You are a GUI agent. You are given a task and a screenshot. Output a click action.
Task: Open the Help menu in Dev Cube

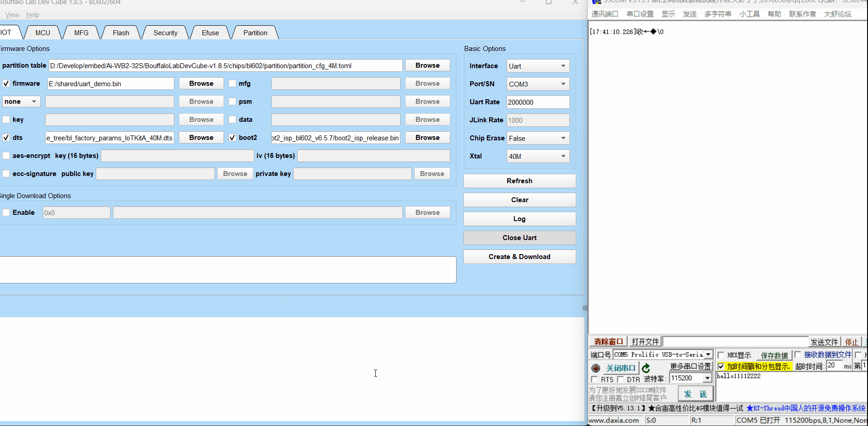(33, 15)
